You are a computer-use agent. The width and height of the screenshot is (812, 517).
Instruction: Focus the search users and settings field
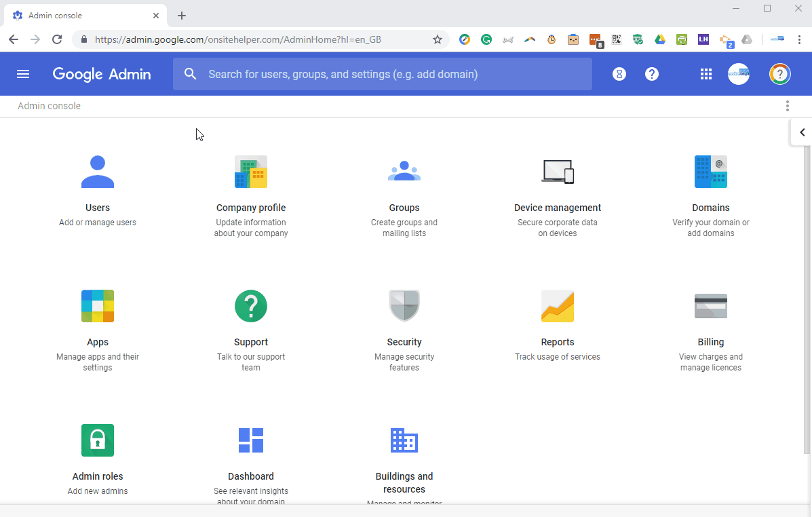(x=382, y=74)
